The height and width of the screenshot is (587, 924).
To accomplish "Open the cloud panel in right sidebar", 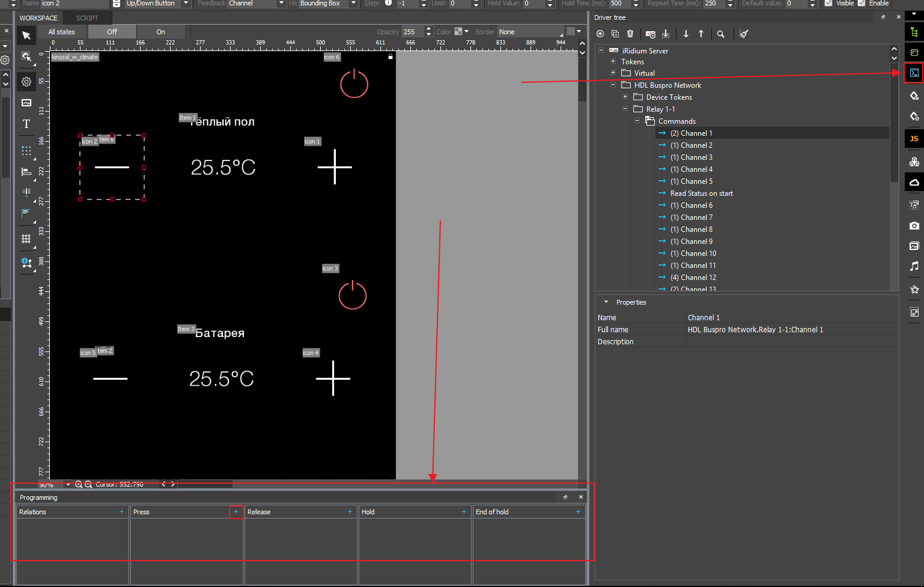I will tap(914, 183).
